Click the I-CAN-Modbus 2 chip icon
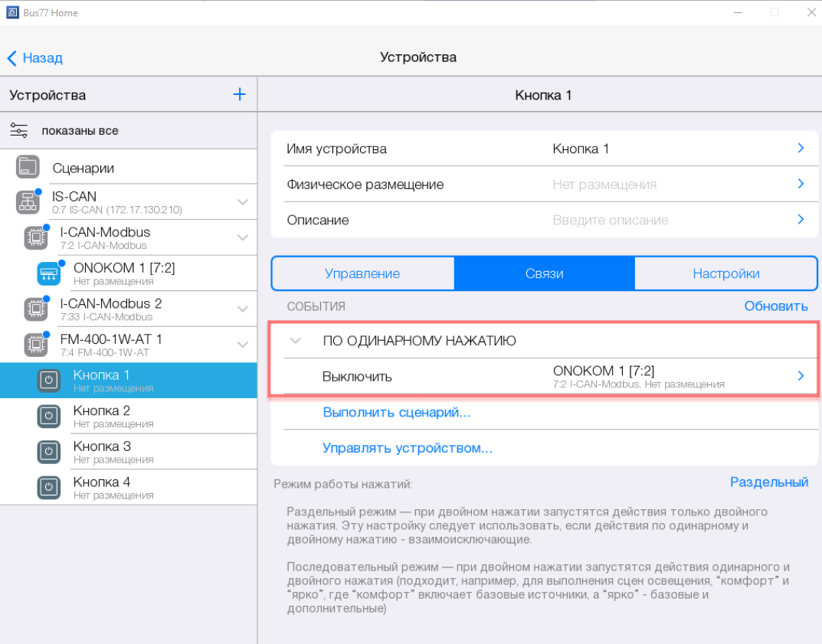 coord(35,309)
